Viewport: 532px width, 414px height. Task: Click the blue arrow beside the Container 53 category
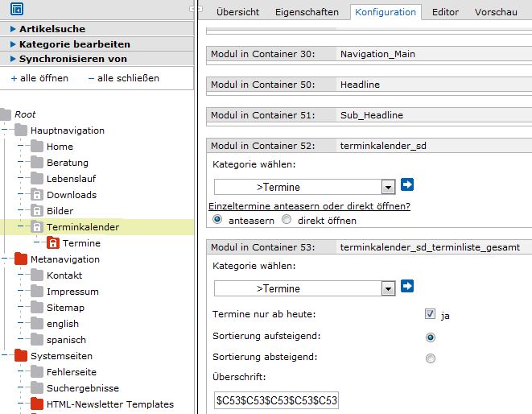[407, 286]
